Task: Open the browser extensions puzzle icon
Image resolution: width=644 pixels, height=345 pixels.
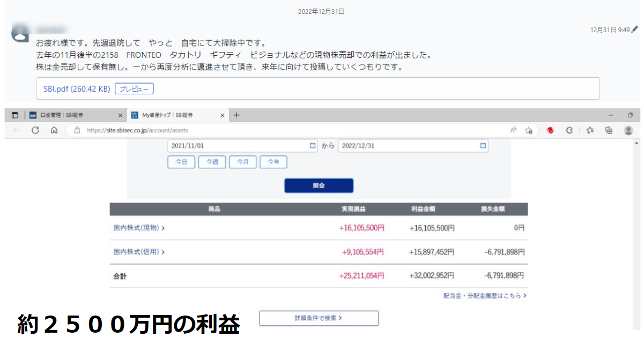Action: (570, 130)
